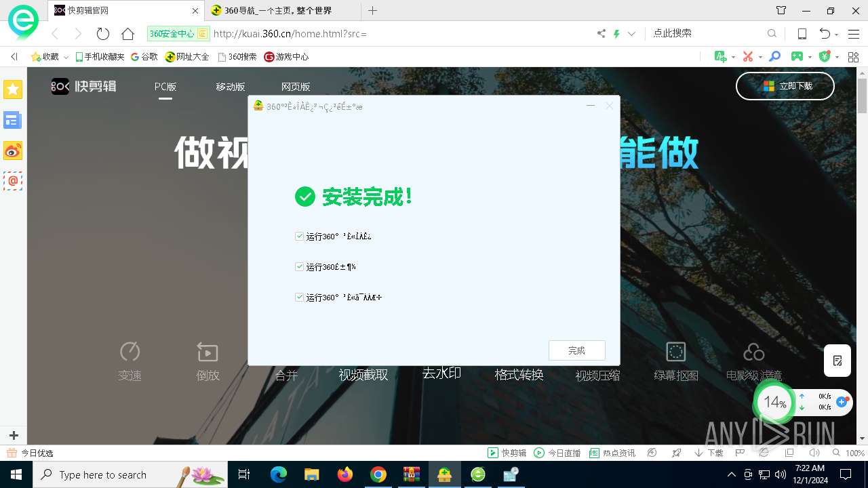Open the mobile device icon in toolbar
This screenshot has height=488, width=868.
click(802, 33)
